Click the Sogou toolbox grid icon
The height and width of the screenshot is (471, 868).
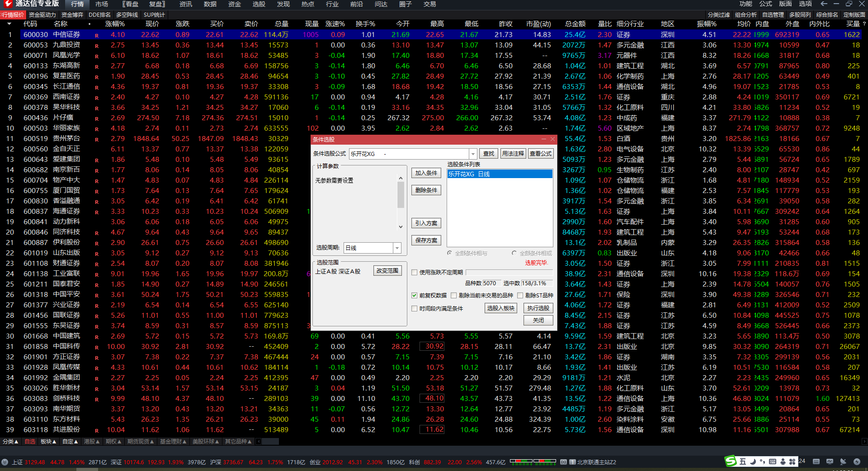click(792, 462)
